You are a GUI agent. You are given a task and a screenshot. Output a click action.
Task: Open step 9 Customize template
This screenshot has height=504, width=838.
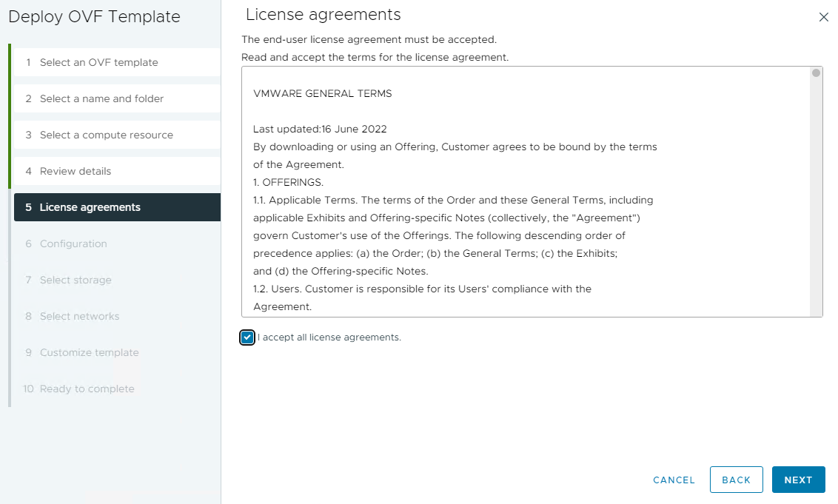click(89, 352)
